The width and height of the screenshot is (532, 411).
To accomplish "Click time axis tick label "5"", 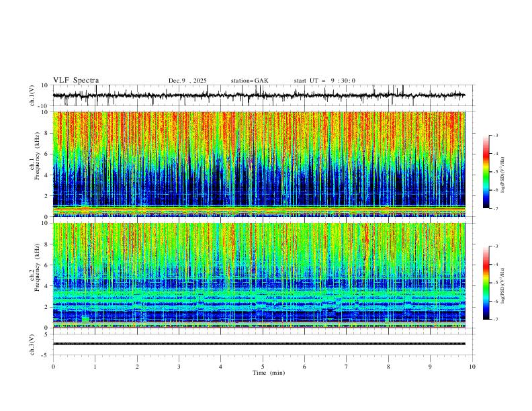I will click(263, 367).
